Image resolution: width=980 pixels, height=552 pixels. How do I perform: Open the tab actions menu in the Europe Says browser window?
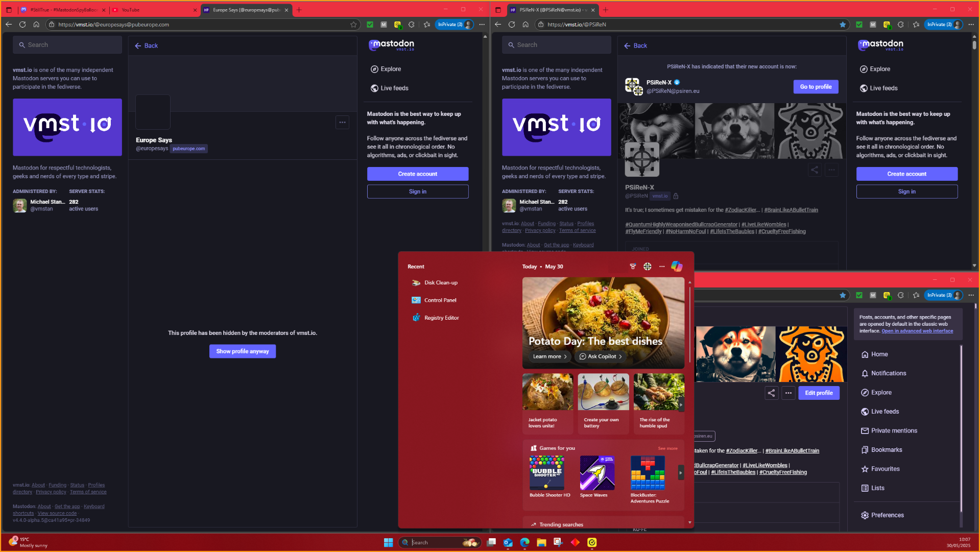[9, 10]
